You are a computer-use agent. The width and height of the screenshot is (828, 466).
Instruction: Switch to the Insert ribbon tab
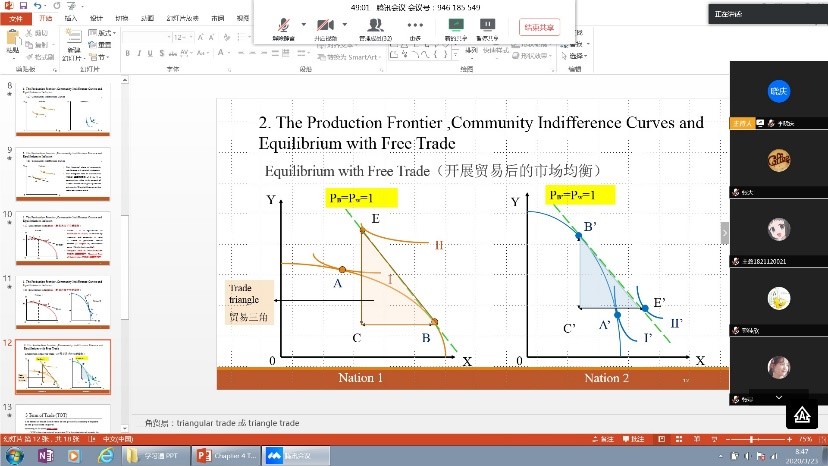pyautogui.click(x=70, y=18)
